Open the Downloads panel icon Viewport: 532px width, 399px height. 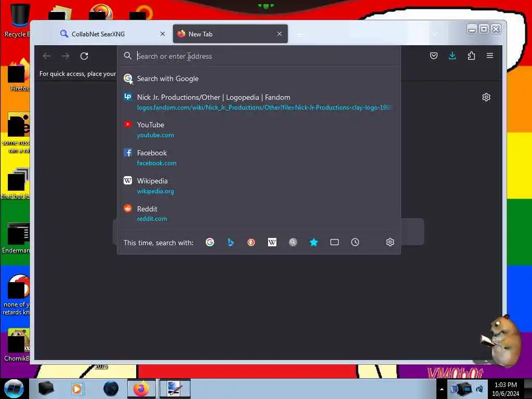coord(453,56)
